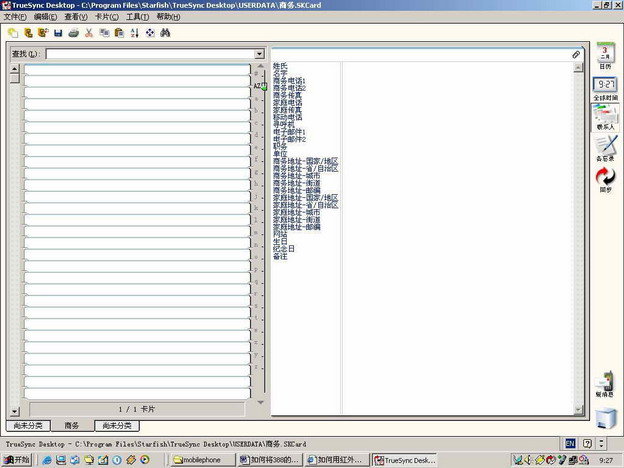Click the Windows 开始 Start button
The width and height of the screenshot is (624, 468).
pos(17,460)
